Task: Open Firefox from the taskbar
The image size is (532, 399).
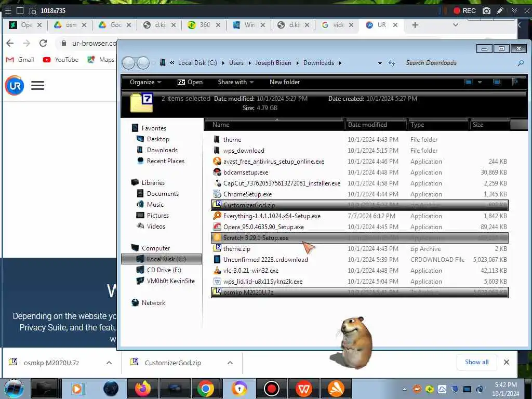Action: click(142, 389)
